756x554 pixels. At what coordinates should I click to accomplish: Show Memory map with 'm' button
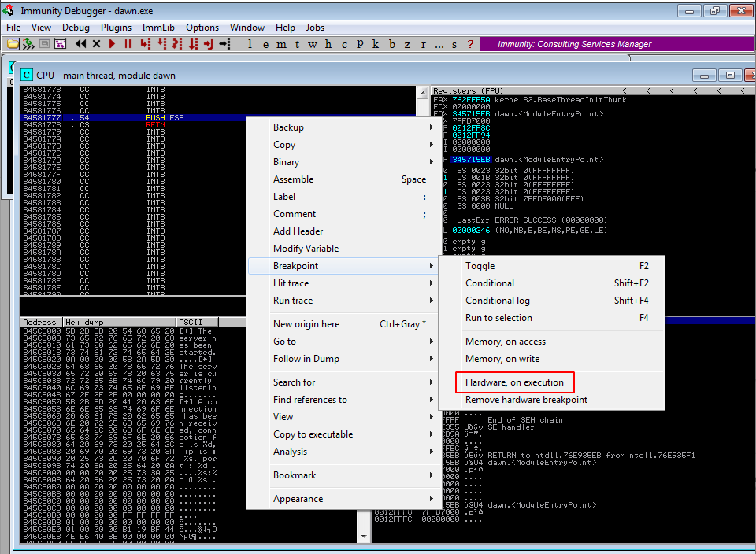[x=282, y=44]
